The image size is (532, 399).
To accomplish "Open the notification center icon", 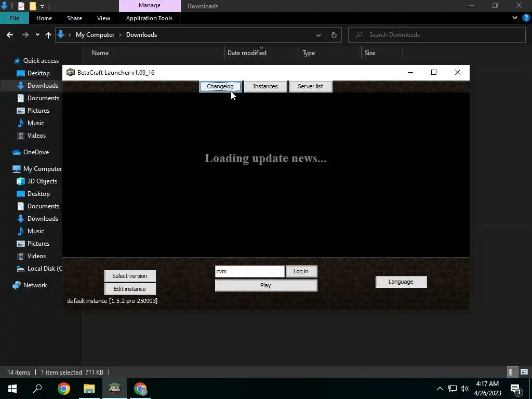I will click(516, 389).
